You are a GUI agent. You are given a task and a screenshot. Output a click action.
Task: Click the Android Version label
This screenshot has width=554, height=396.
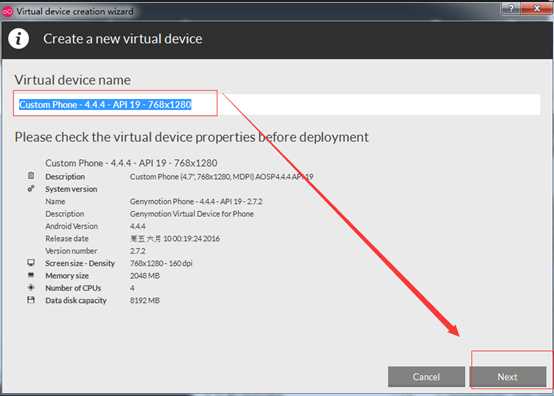pyautogui.click(x=72, y=226)
